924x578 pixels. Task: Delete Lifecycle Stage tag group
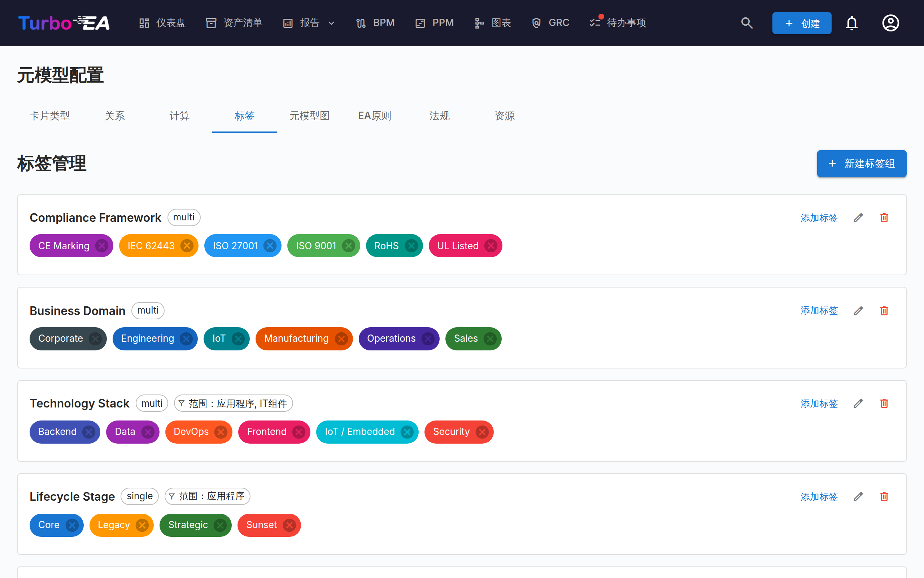pyautogui.click(x=884, y=497)
